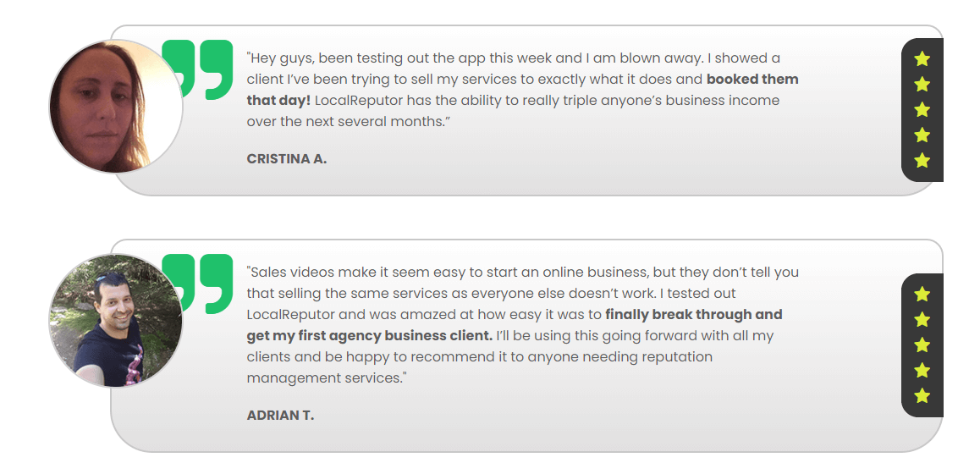Click the fifth star in Cristina's rating

click(922, 161)
